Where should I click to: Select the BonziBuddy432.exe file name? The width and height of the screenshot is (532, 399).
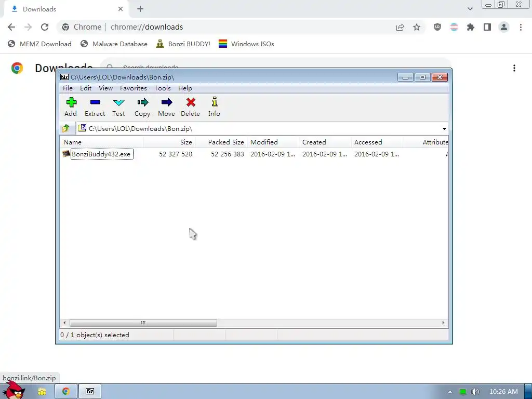click(101, 154)
